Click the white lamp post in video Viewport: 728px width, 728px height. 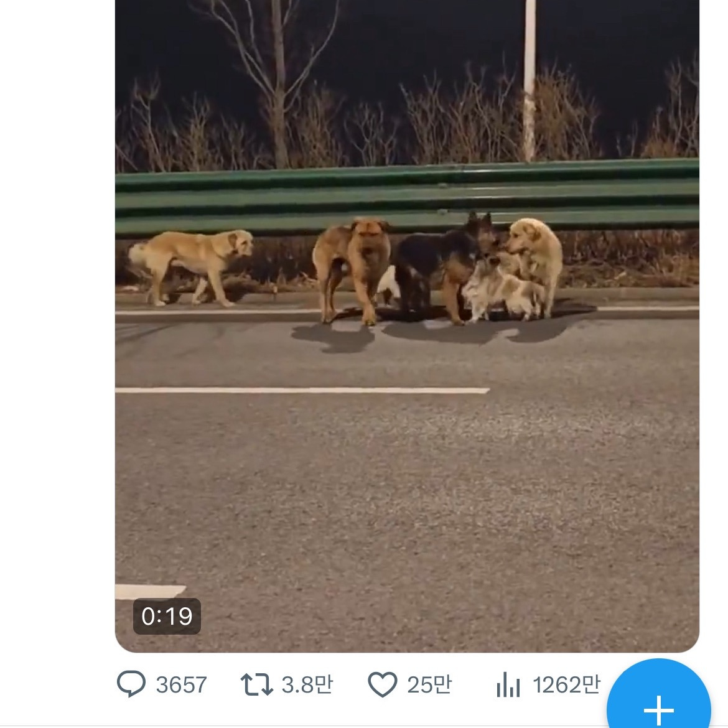tap(530, 81)
